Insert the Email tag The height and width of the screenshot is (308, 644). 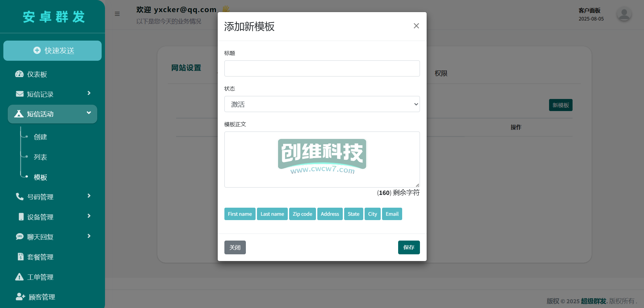[392, 214]
